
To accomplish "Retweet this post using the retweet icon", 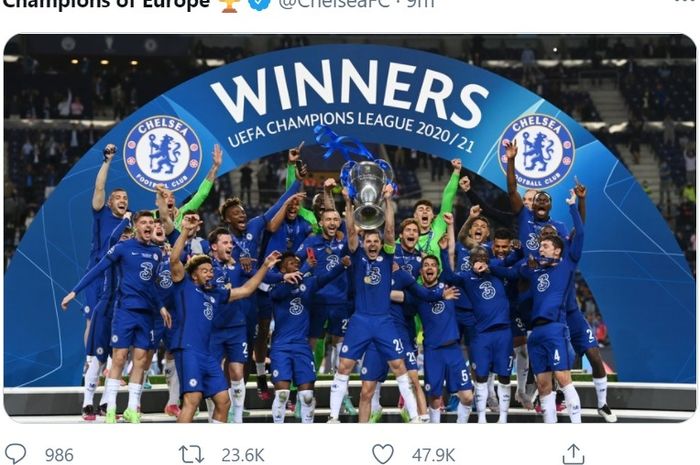I will pos(192,455).
